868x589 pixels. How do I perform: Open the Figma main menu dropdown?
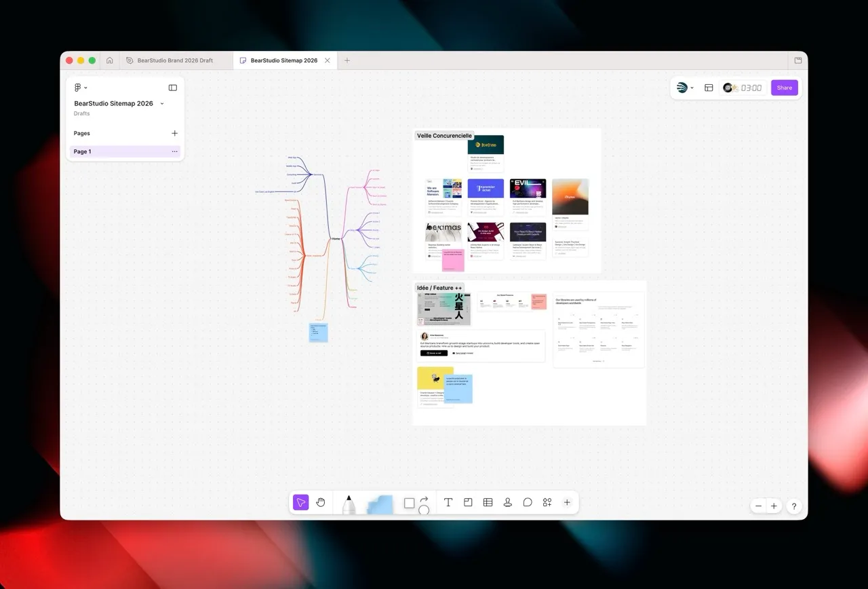79,88
